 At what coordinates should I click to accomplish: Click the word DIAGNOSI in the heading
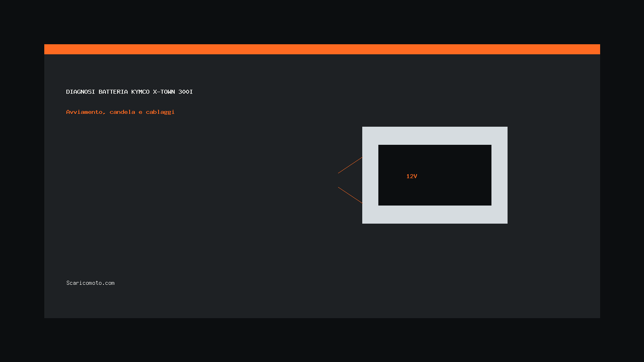coord(80,92)
